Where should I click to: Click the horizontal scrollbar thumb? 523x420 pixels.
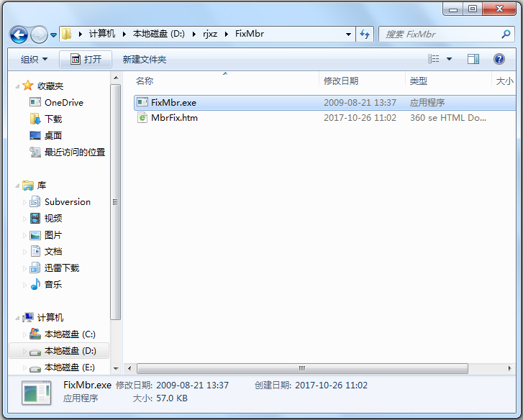click(302, 368)
